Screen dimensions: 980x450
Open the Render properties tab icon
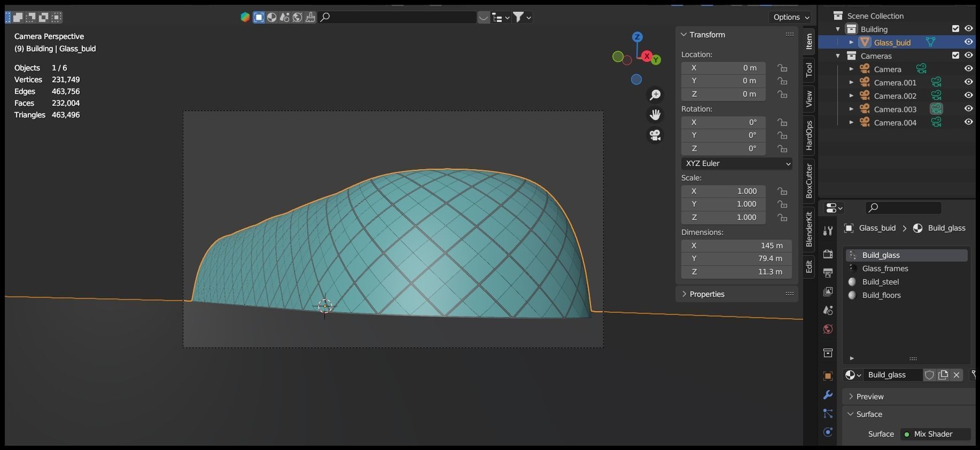pyautogui.click(x=828, y=254)
